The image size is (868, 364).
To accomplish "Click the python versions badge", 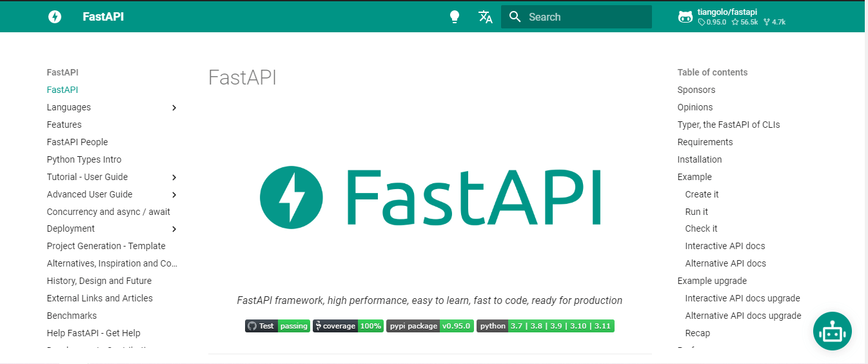I will point(546,326).
